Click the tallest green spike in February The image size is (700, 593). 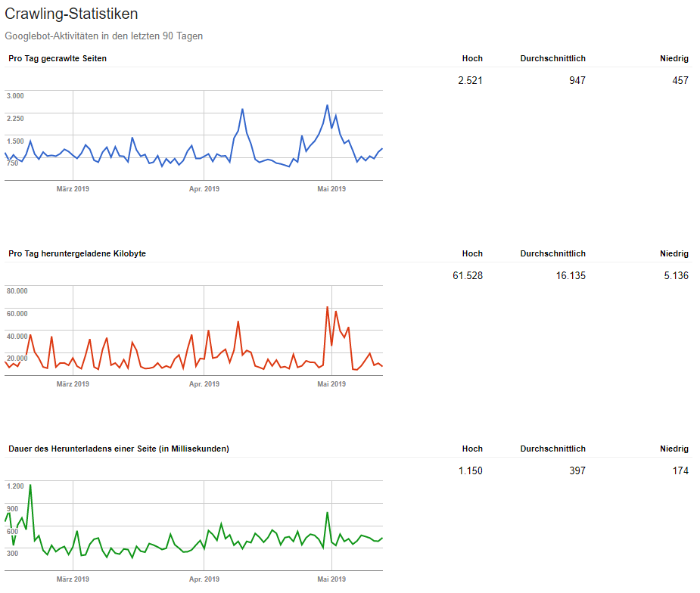pyautogui.click(x=30, y=485)
